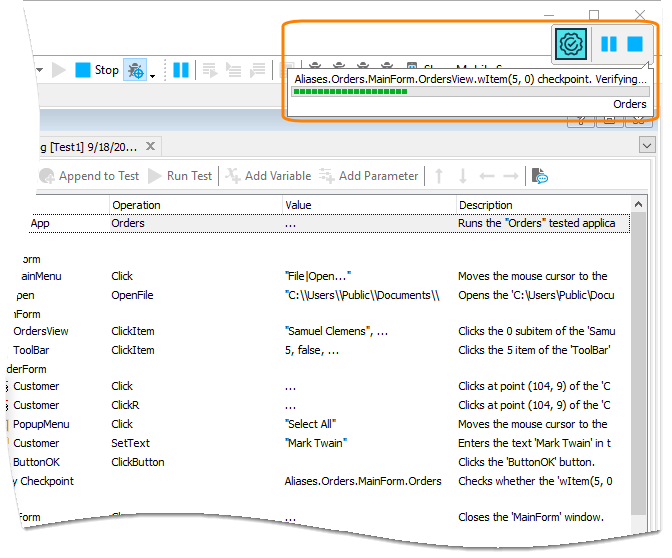
Task: Click Append to Test button
Action: (x=89, y=176)
